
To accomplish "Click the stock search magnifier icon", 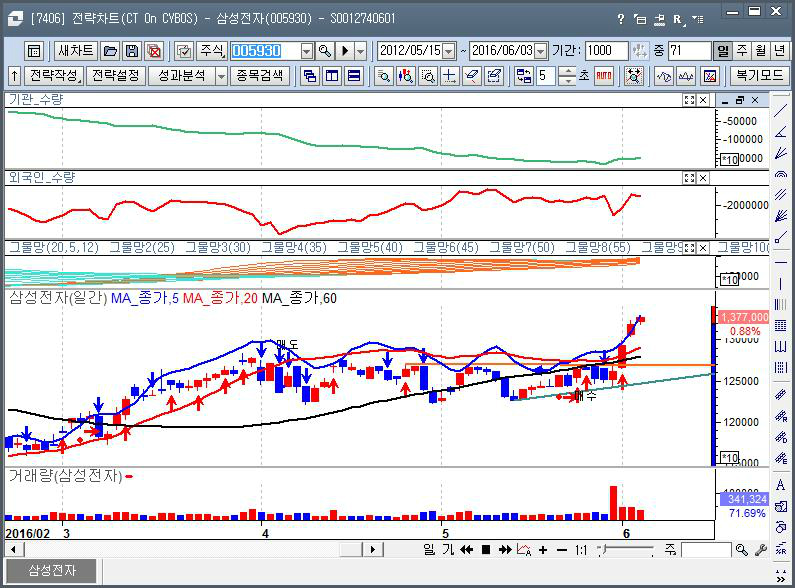I will 325,51.
